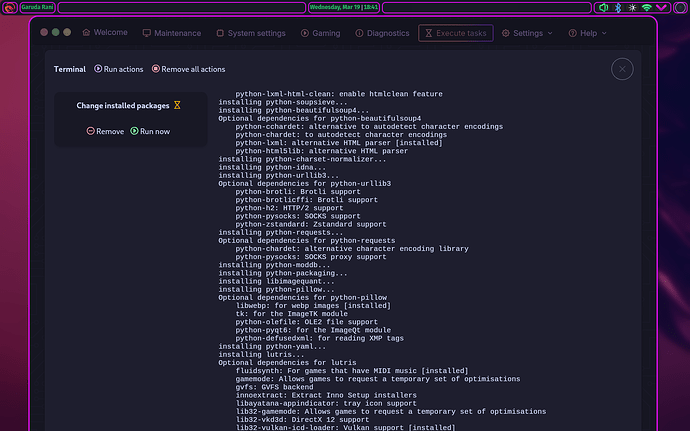Click 'libayatana-appindicator: tray icon support' line

coord(326,404)
